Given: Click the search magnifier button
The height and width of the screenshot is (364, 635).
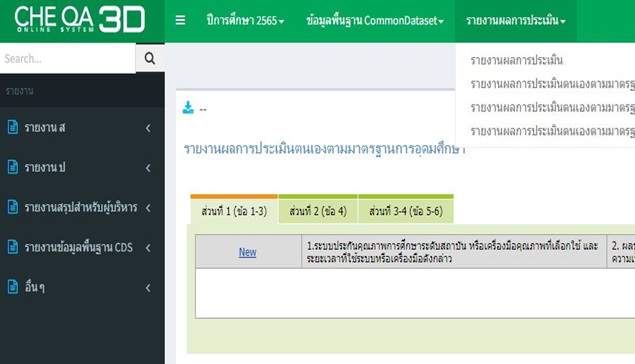Looking at the screenshot, I should (x=150, y=58).
